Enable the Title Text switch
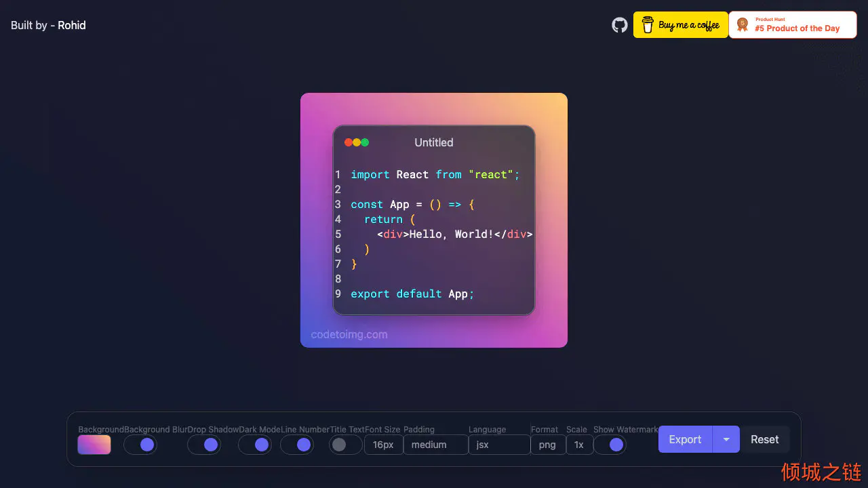 [346, 445]
